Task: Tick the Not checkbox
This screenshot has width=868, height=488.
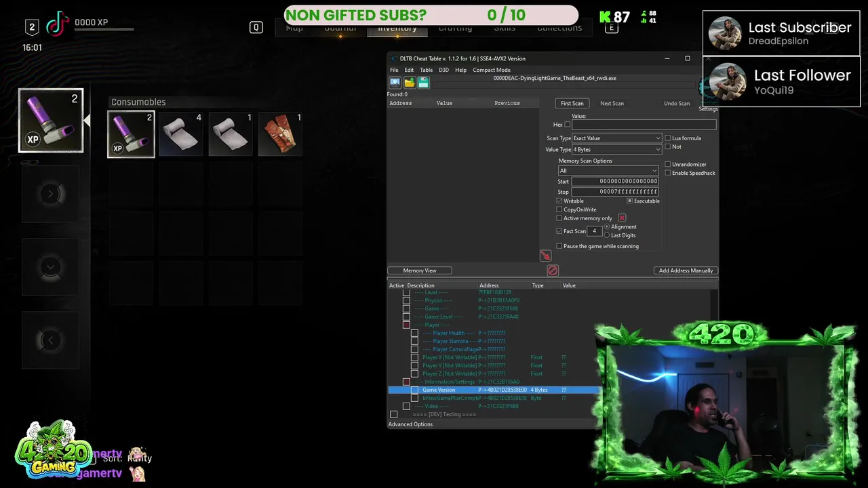Action: [668, 146]
